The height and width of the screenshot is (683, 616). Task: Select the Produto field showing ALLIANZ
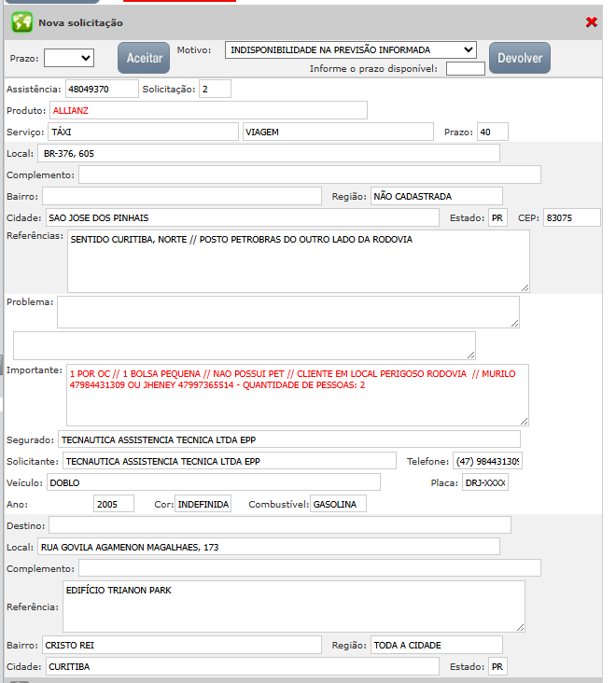(208, 110)
